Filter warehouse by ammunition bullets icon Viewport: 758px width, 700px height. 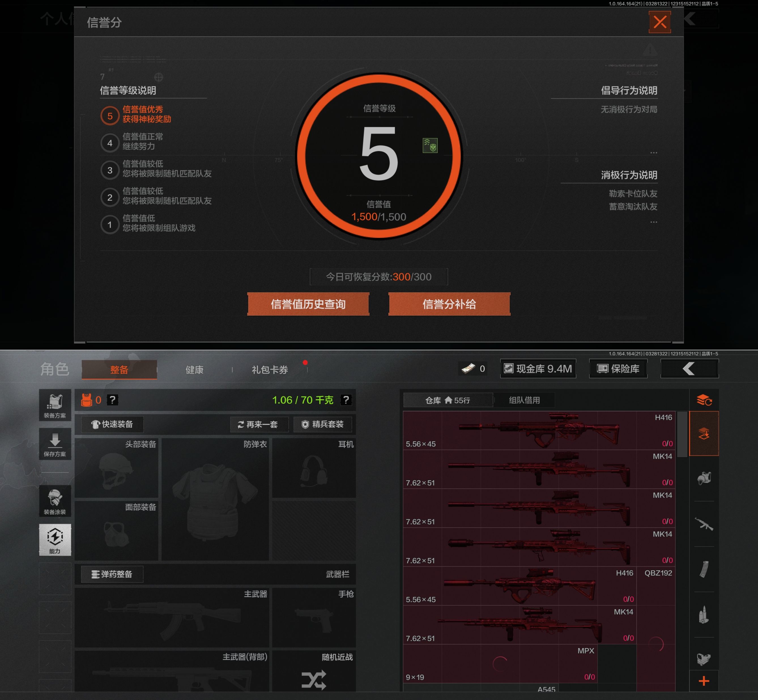(x=704, y=614)
